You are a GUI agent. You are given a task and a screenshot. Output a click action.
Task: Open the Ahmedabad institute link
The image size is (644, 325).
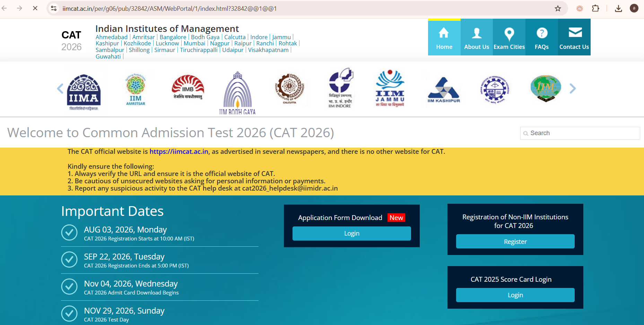click(x=112, y=37)
